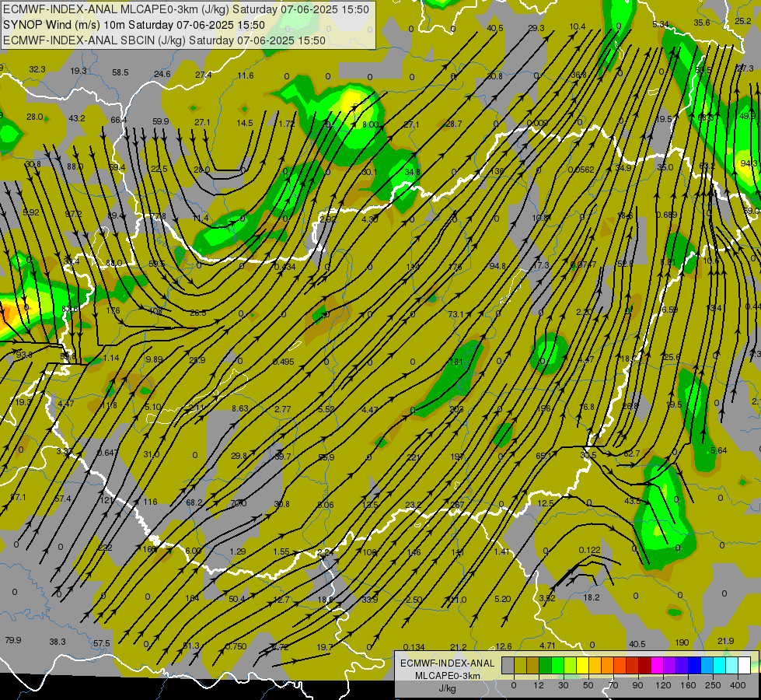Click the SYNOP Wind 10m title line

tap(134, 25)
